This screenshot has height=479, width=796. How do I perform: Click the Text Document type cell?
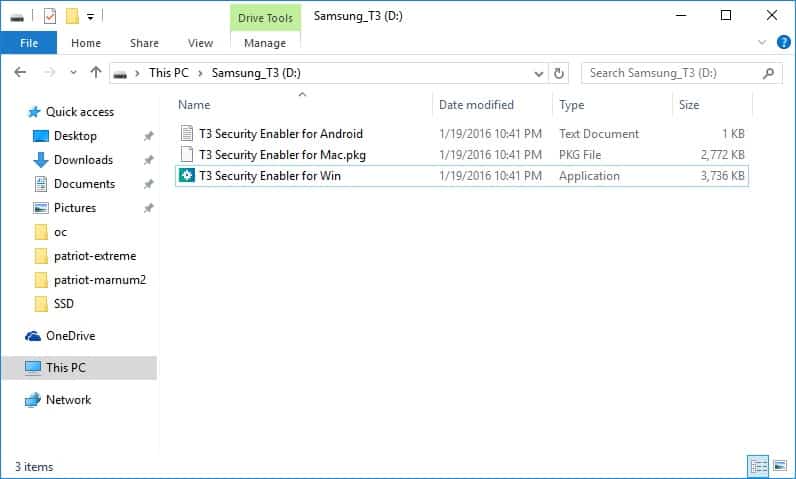[x=599, y=134]
